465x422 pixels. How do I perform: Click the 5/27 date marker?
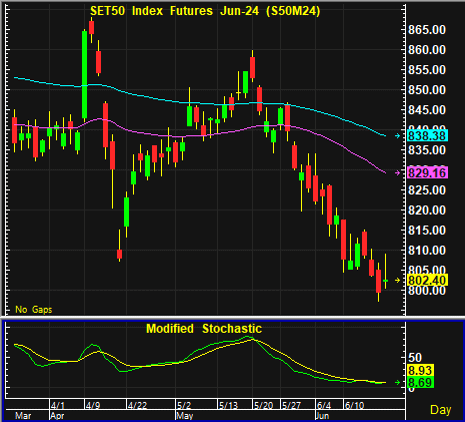[x=291, y=405]
